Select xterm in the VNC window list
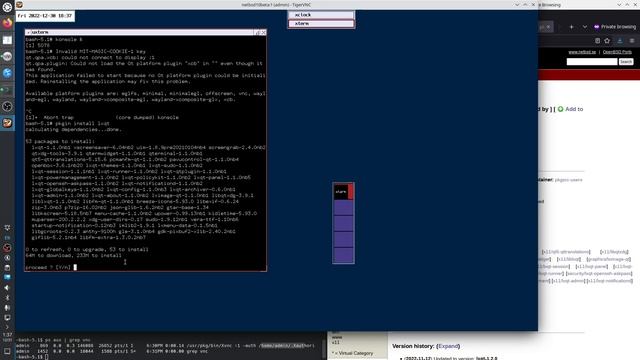Image resolution: width=640 pixels, height=360 pixels. pyautogui.click(x=321, y=24)
